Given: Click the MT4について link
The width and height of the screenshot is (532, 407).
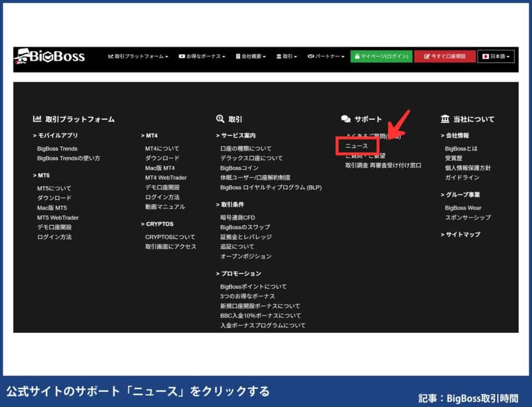Looking at the screenshot, I should (161, 147).
